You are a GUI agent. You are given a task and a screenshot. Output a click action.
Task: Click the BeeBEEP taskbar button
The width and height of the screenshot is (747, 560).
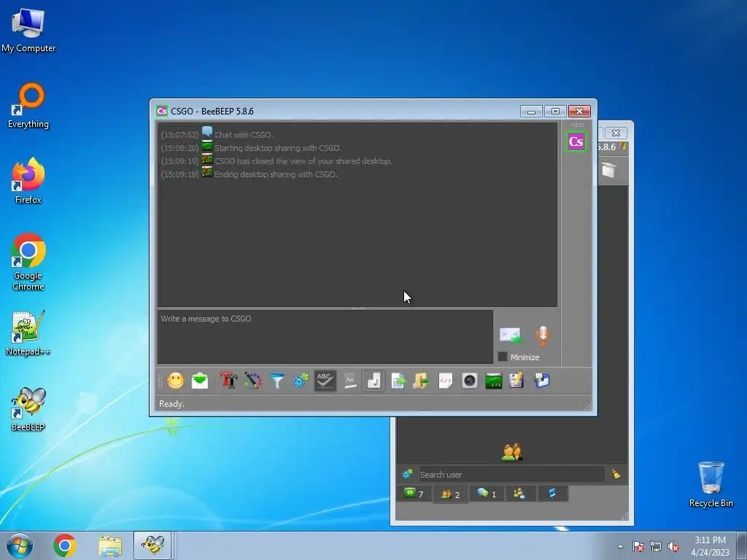(x=152, y=545)
